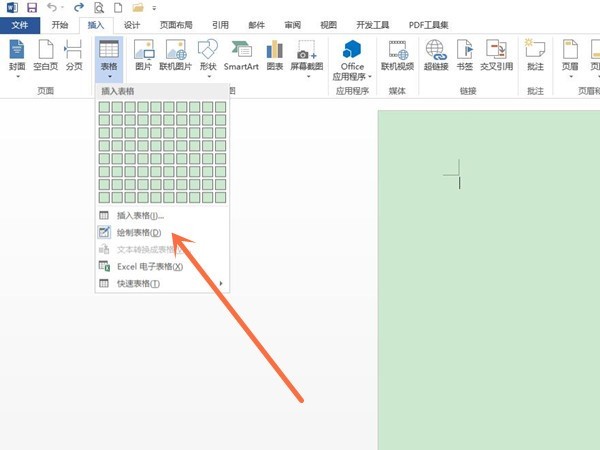Select the bottom-right cell of table grid

pos(220,197)
